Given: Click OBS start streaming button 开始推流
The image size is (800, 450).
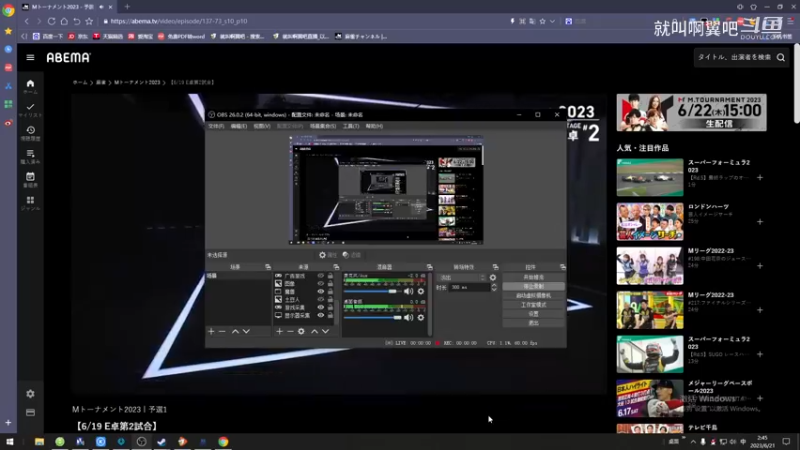Looking at the screenshot, I should click(534, 277).
